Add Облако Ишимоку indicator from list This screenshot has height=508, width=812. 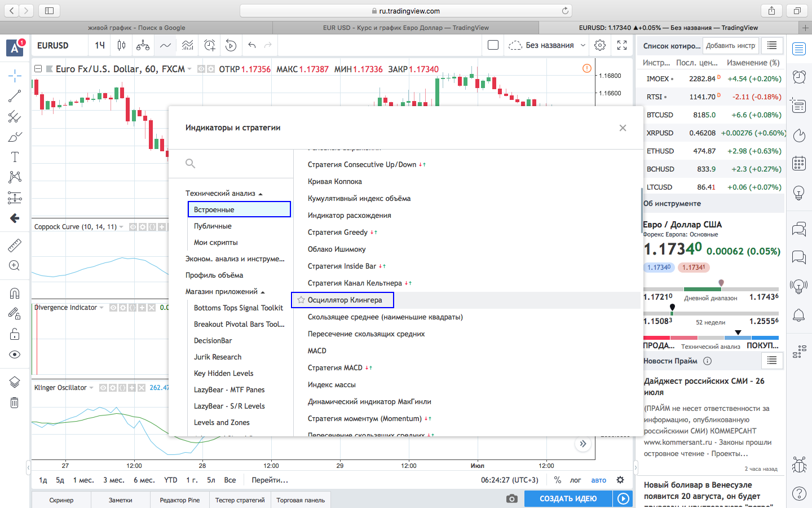click(337, 249)
